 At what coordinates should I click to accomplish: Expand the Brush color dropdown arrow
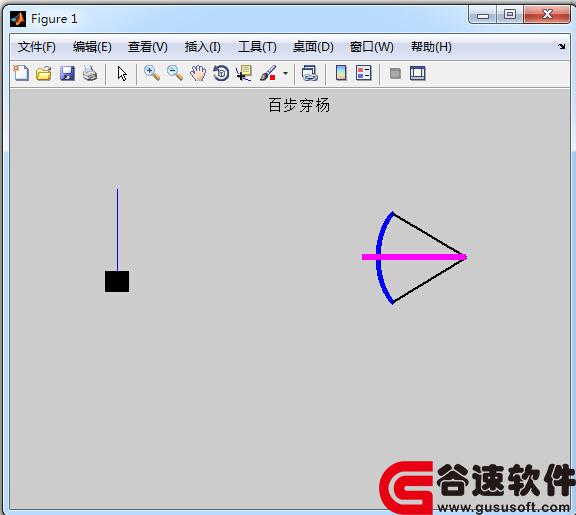pos(285,73)
